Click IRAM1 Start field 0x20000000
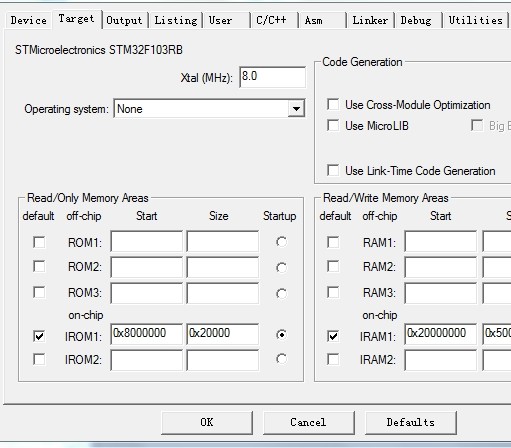Image resolution: width=511 pixels, height=448 pixels. [440, 334]
